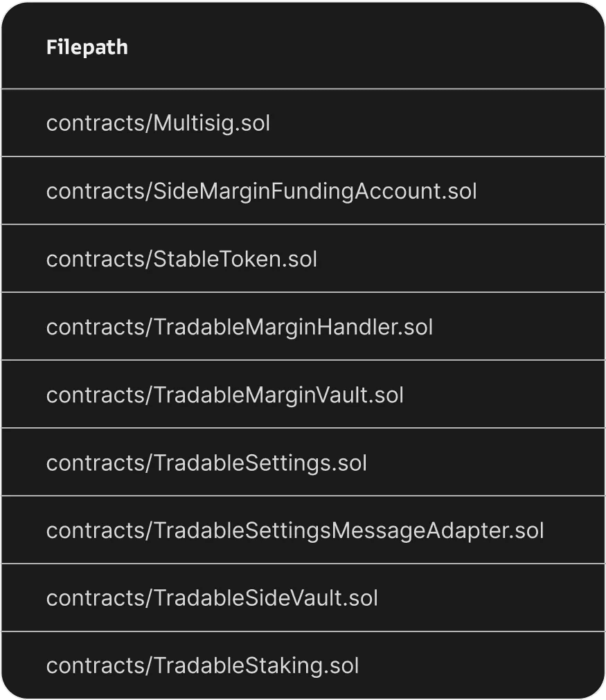Click the word 'Multisig.sol' in first row
Image resolution: width=606 pixels, height=700 pixels.
click(212, 124)
